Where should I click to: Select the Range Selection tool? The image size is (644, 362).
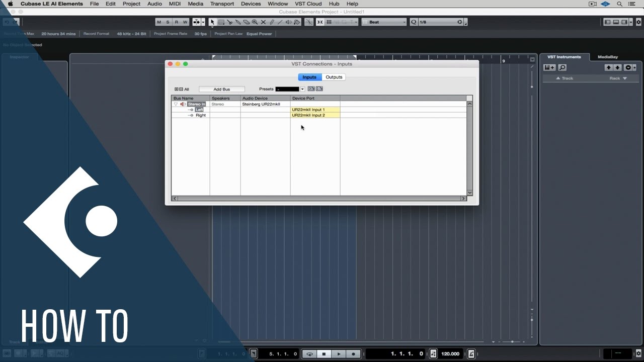221,22
